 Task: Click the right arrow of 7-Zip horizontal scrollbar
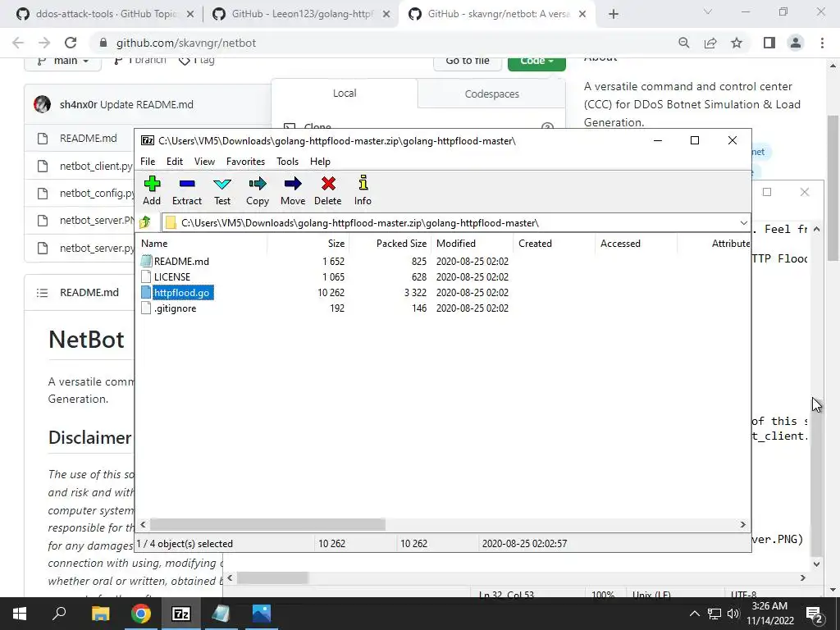743,524
